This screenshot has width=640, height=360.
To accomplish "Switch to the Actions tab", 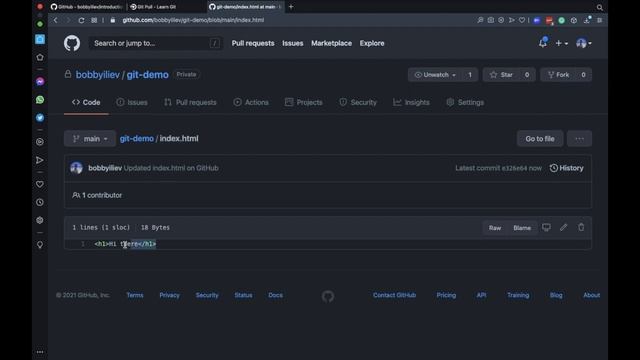I will [x=251, y=102].
